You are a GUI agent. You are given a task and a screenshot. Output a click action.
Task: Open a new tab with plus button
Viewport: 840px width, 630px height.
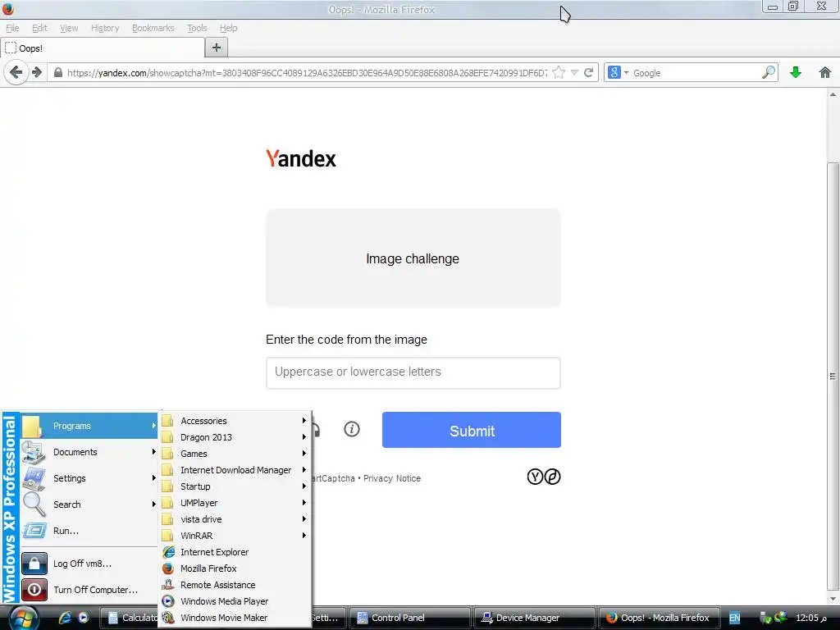[x=217, y=48]
